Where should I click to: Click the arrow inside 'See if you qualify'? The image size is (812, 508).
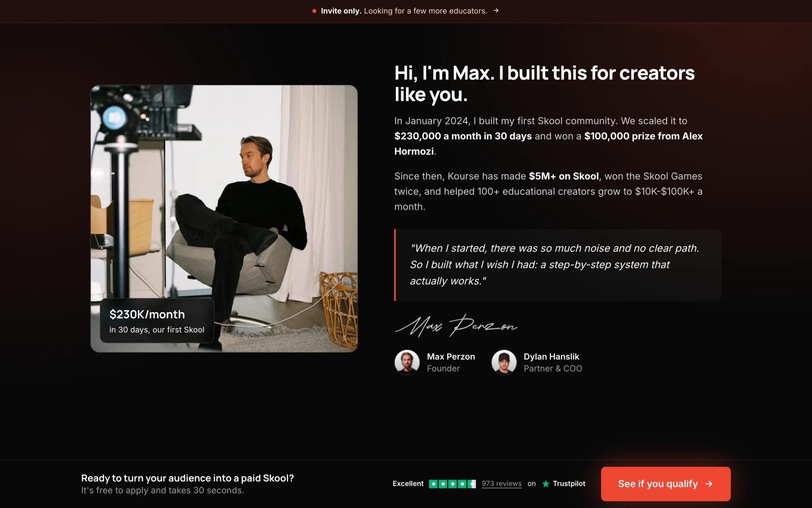[709, 484]
